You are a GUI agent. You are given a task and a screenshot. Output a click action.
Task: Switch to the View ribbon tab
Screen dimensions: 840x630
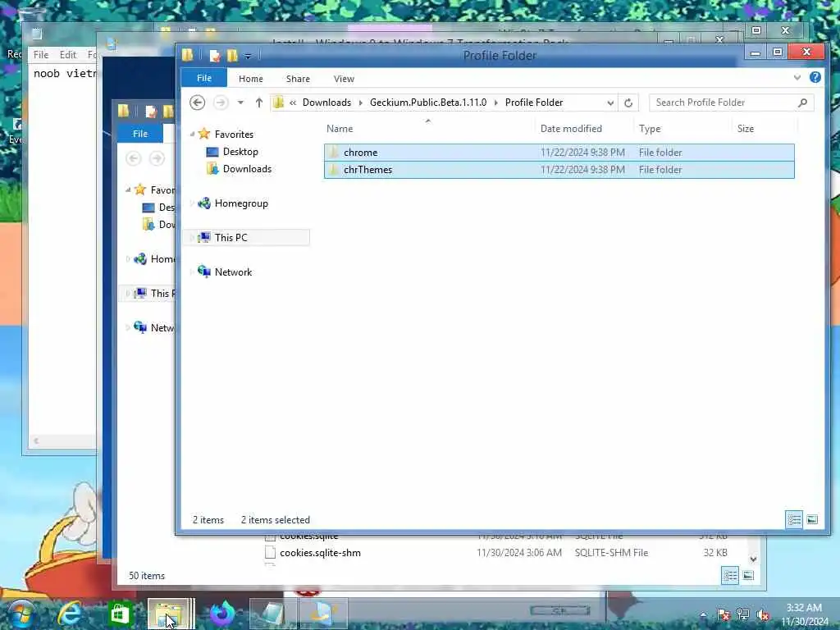pos(344,79)
